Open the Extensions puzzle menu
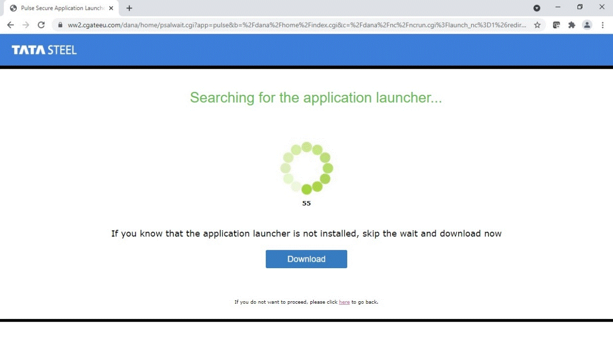 (x=572, y=25)
